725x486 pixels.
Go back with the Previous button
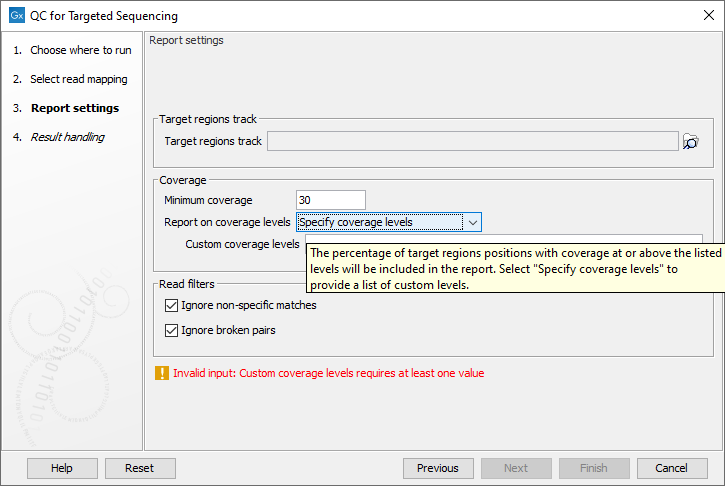(x=438, y=468)
